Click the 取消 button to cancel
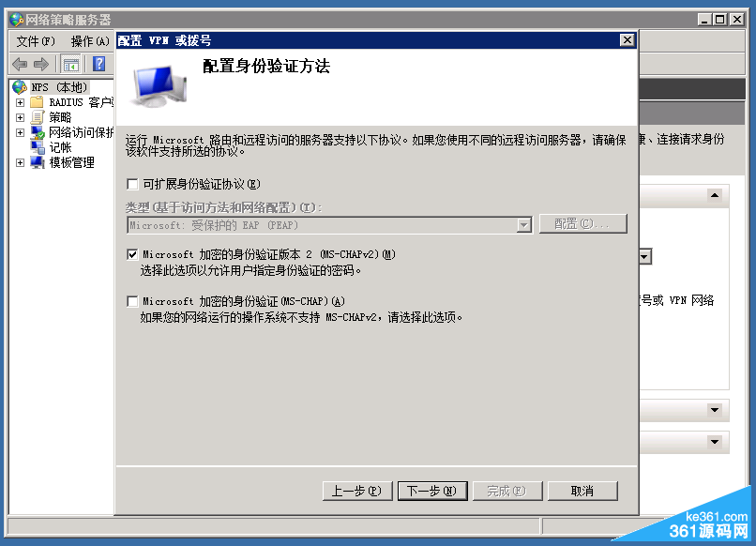The image size is (756, 546). [x=582, y=491]
